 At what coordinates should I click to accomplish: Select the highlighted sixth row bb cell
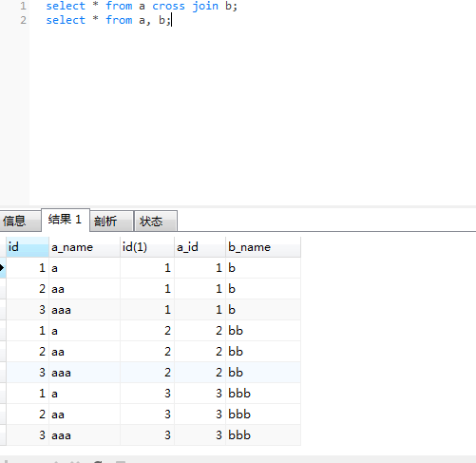click(263, 373)
